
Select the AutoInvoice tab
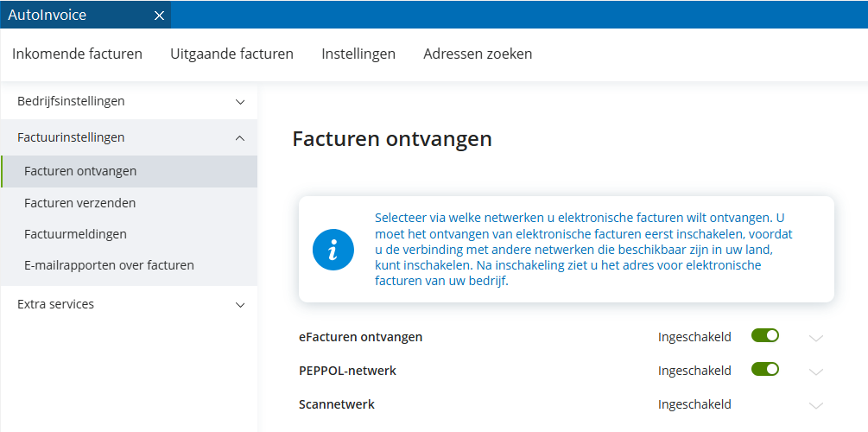click(86, 15)
